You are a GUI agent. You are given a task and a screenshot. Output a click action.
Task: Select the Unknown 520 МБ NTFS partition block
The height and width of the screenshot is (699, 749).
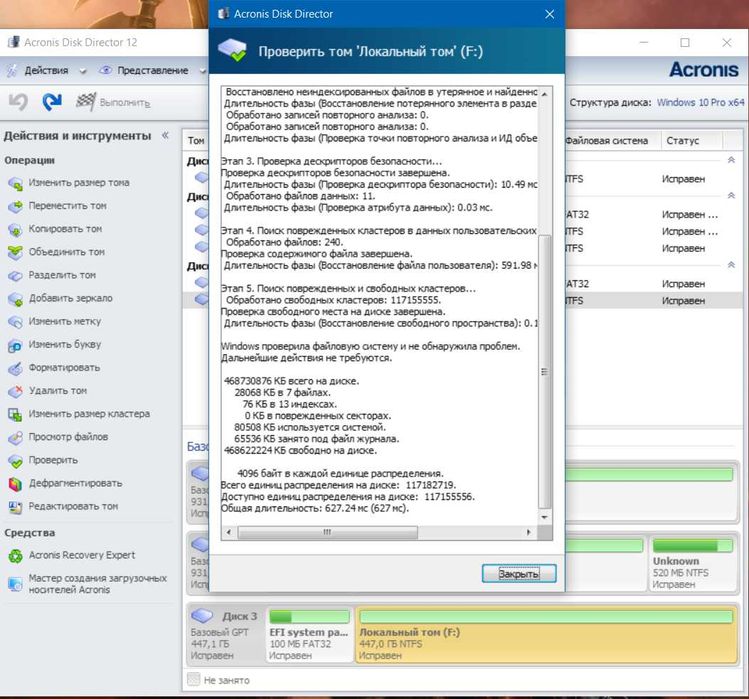693,564
